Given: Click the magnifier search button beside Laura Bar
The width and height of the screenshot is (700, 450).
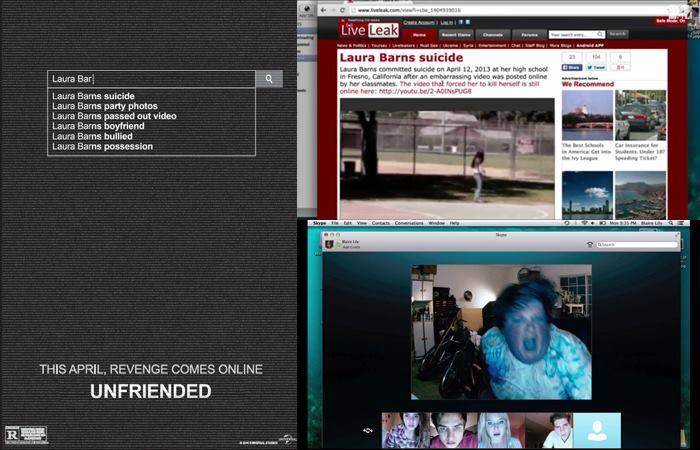Looking at the screenshot, I should [x=269, y=79].
